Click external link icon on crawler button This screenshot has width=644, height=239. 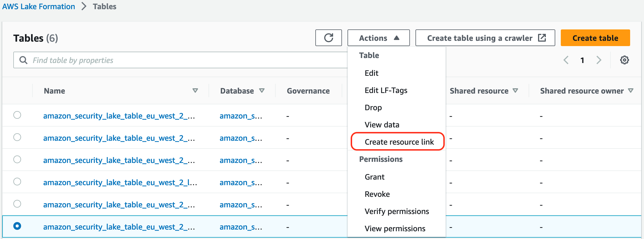(542, 38)
